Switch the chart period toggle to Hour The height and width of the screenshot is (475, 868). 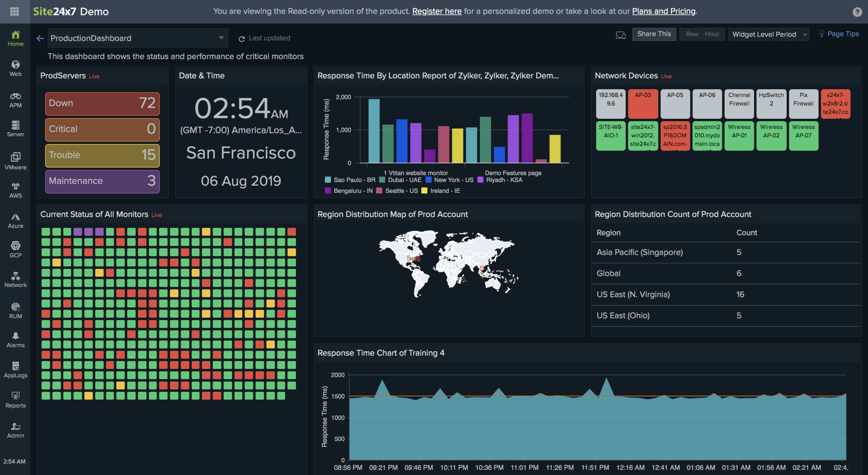713,34
